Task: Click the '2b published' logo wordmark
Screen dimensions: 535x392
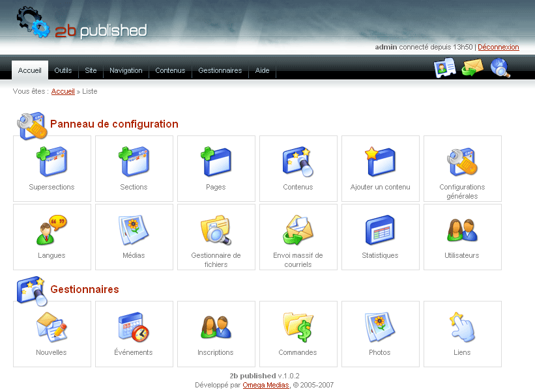Action: (x=101, y=31)
